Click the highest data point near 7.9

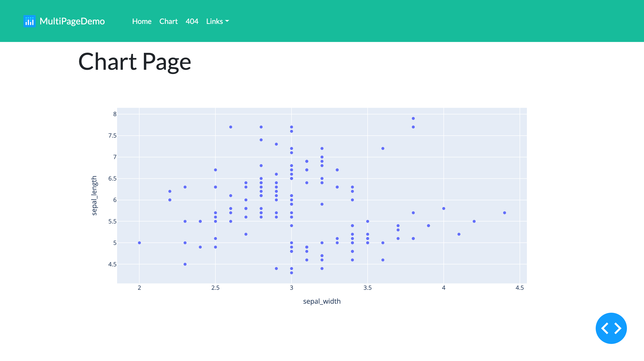pos(413,119)
